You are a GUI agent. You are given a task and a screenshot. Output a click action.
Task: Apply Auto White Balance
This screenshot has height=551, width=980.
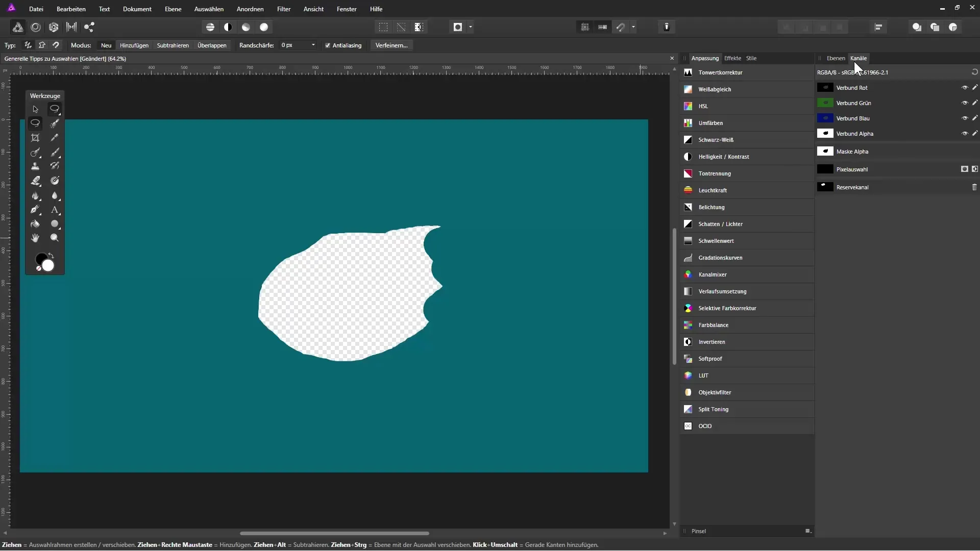[x=264, y=27]
